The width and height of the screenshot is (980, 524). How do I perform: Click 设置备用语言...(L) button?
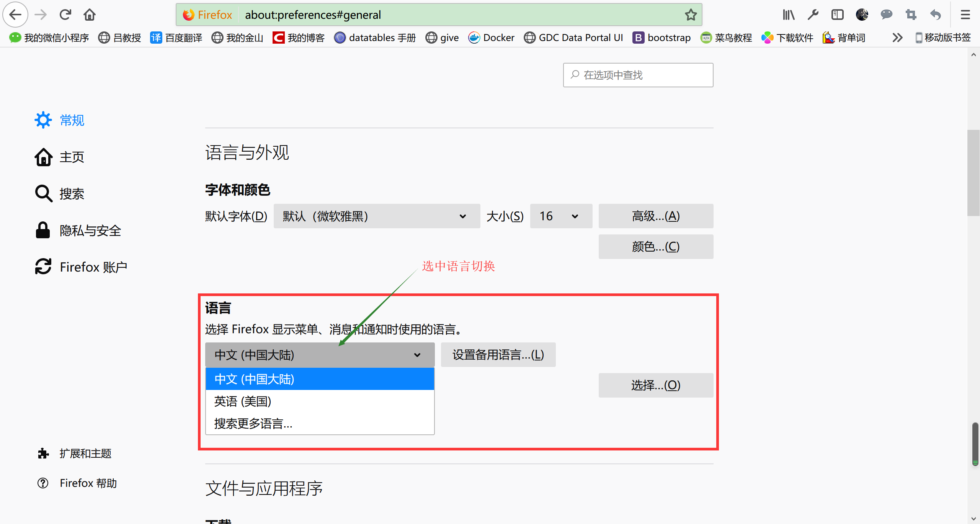click(498, 355)
